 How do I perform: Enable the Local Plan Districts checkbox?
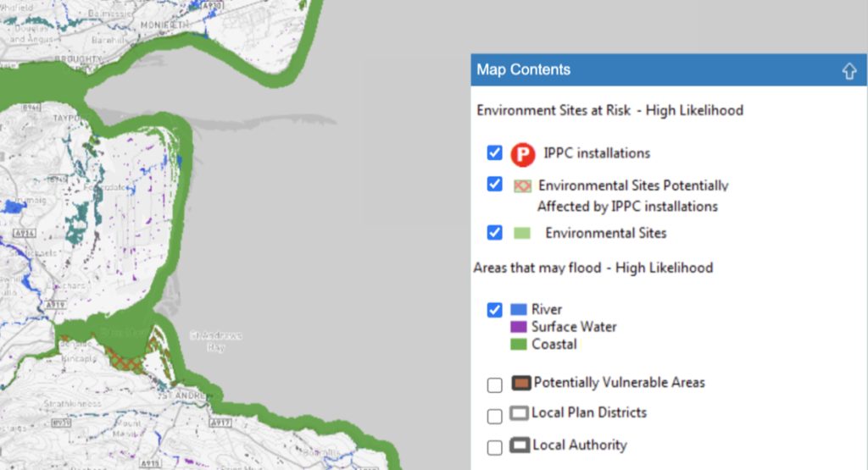pos(495,416)
